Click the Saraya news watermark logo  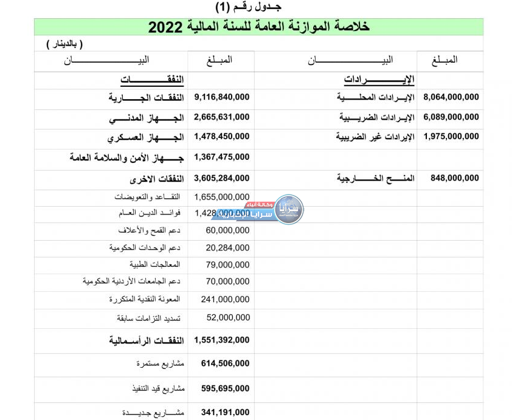point(288,209)
